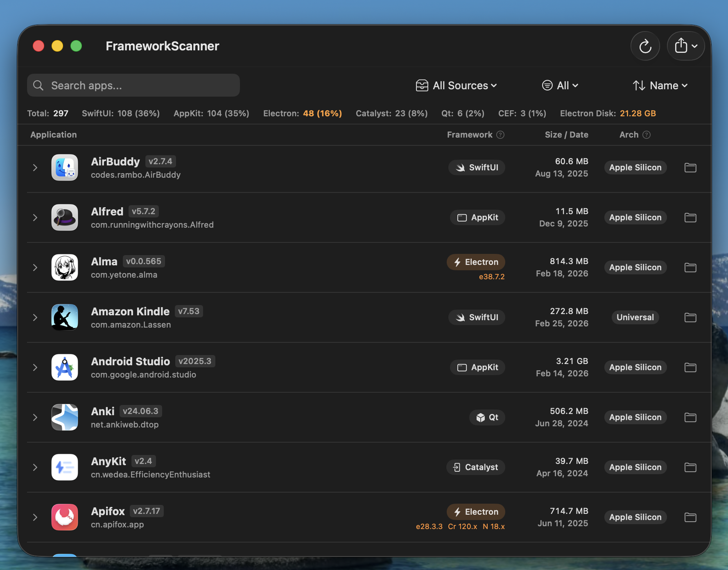Open the share export menu
Image resolution: width=728 pixels, height=570 pixels.
tap(686, 46)
